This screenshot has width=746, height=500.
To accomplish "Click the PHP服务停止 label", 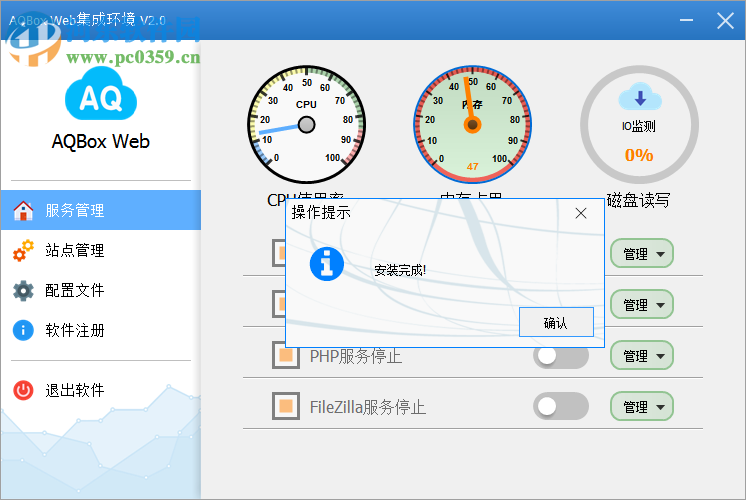I will 356,356.
